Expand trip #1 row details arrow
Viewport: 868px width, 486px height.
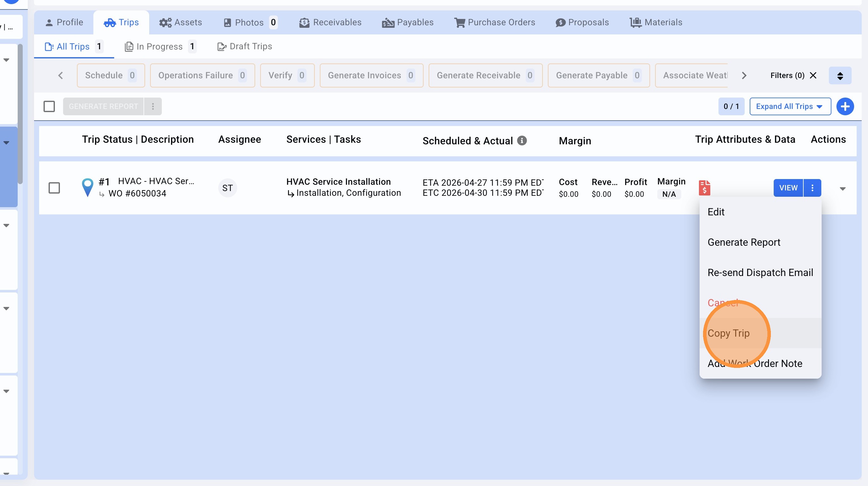point(842,189)
